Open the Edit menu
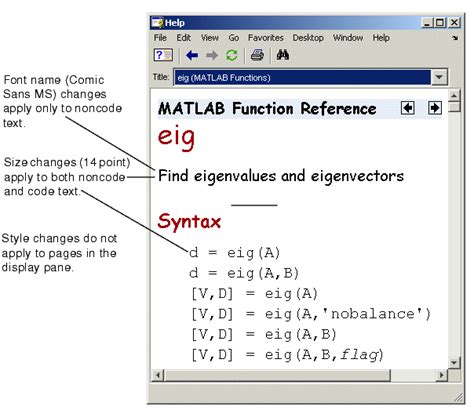 (183, 38)
